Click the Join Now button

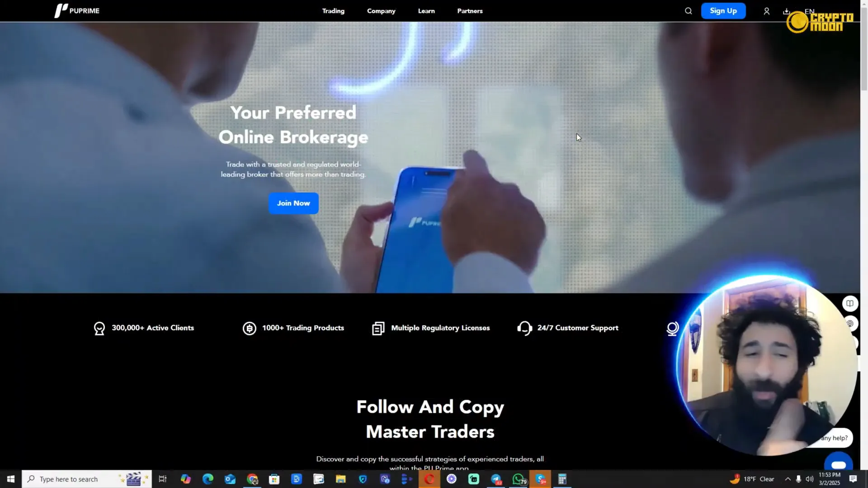click(x=293, y=202)
